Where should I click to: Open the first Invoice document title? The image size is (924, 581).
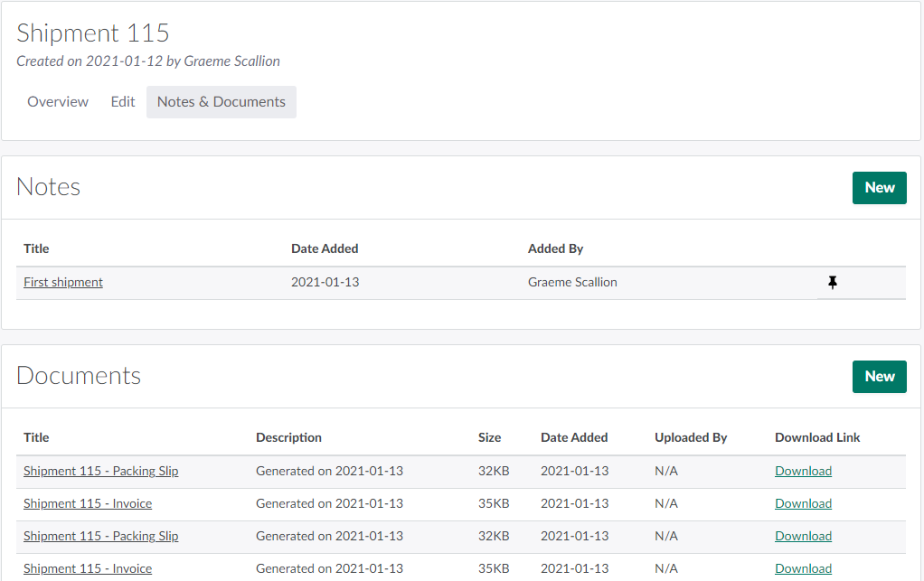[x=88, y=503]
